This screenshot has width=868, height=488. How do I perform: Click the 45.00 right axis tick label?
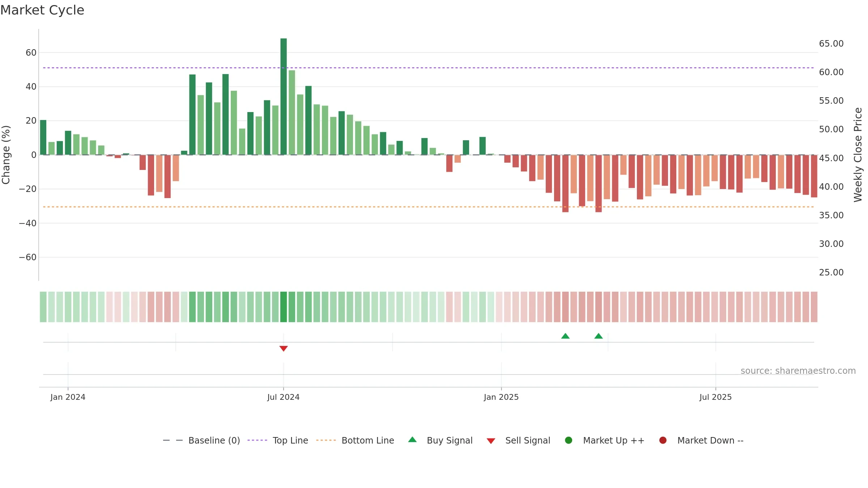[x=831, y=158]
